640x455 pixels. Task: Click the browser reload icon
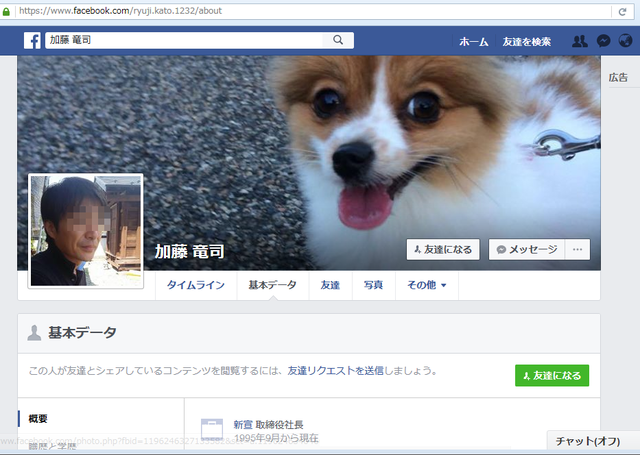622,12
